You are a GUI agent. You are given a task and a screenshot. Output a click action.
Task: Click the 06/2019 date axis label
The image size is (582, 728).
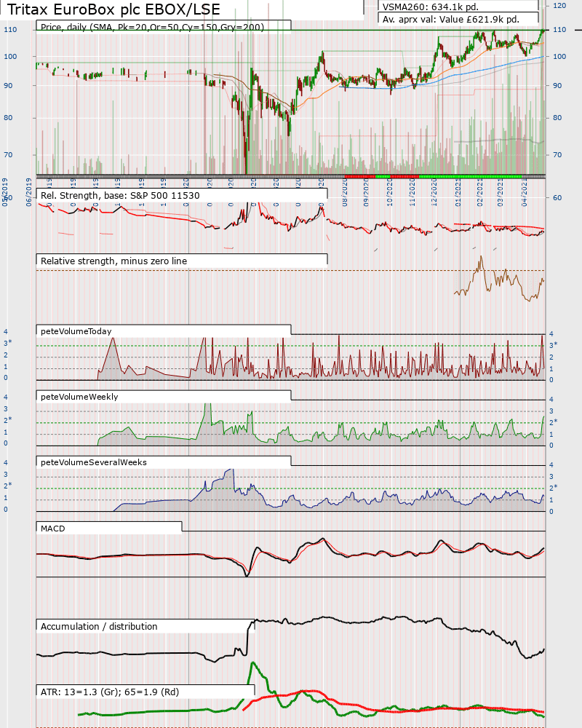pos(29,192)
